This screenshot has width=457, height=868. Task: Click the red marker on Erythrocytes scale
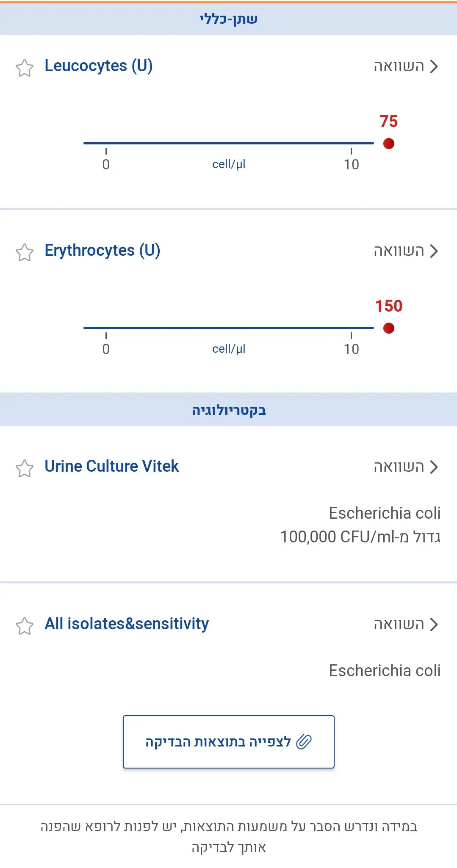(389, 328)
